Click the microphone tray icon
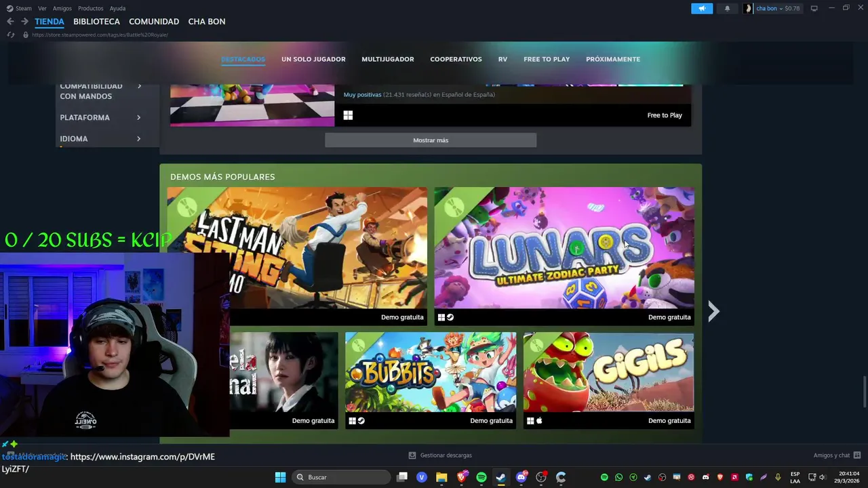Screen dimensions: 868x488 (778, 477)
